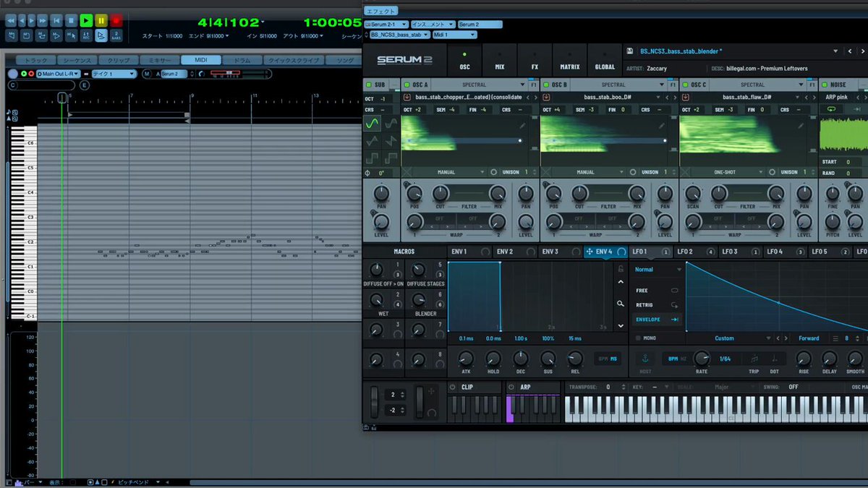Click the envelope ATK knob
The width and height of the screenshot is (868, 488).
click(466, 359)
